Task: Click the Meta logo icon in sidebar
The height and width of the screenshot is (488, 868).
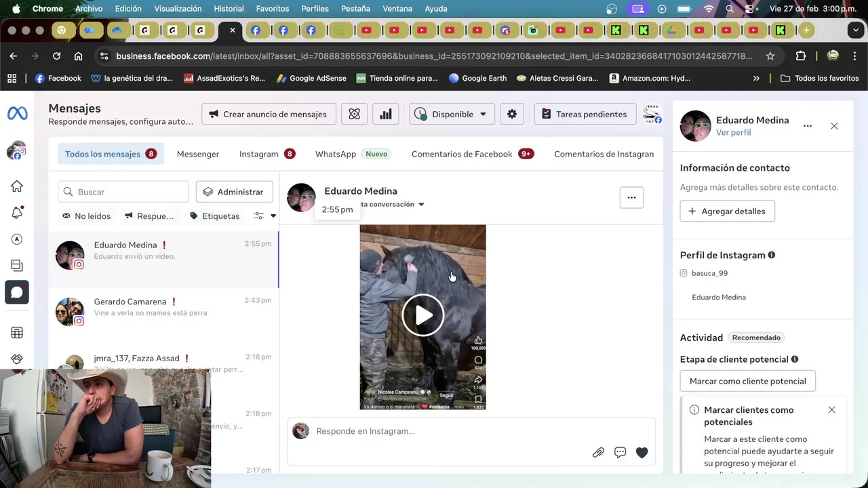Action: [18, 114]
